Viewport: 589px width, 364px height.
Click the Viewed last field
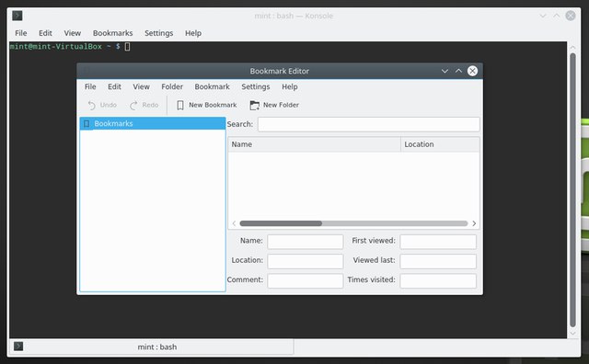pos(438,261)
